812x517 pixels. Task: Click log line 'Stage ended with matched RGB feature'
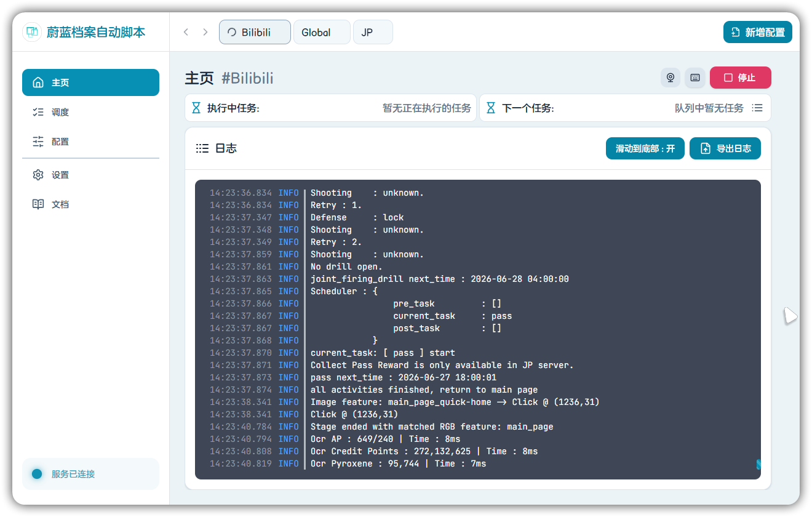(432, 427)
